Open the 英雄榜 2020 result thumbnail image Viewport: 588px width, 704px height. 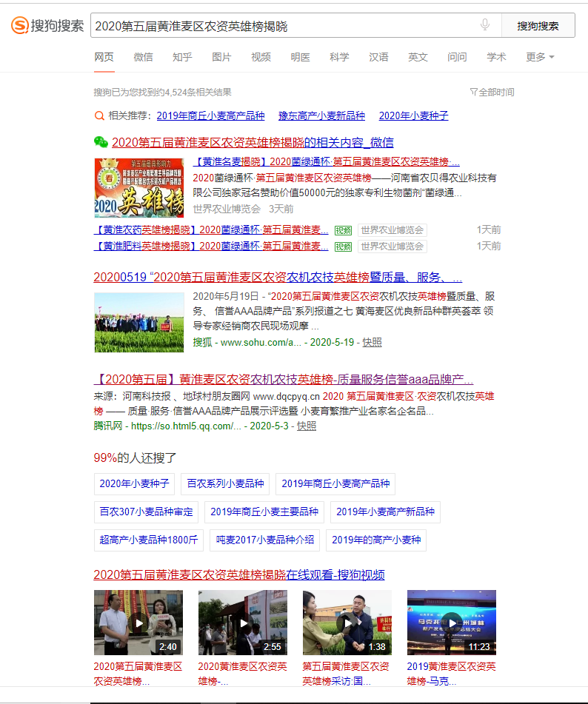click(x=138, y=187)
